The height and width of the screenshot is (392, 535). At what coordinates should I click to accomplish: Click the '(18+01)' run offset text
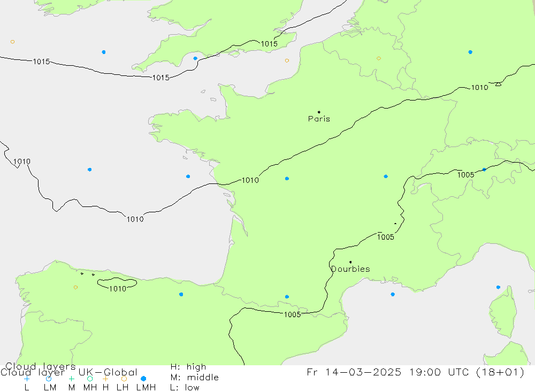coord(500,372)
